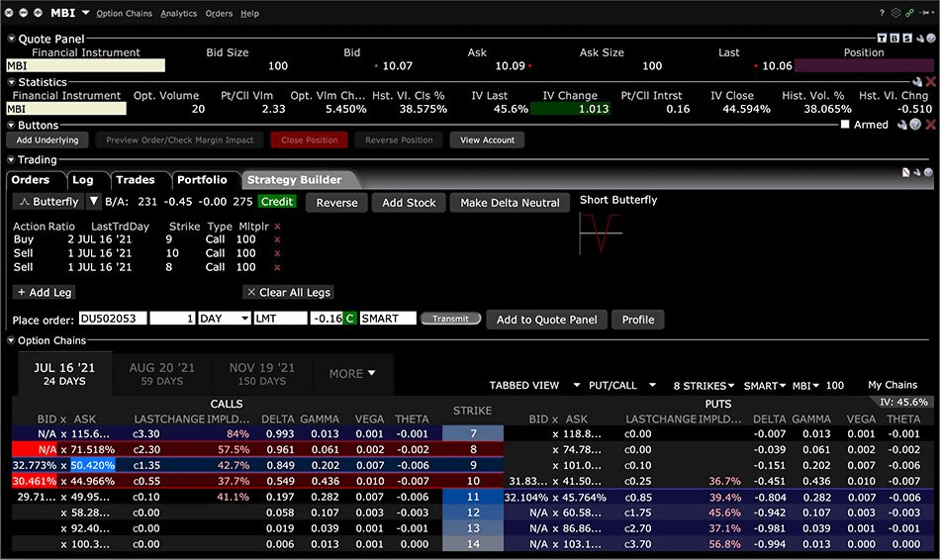Remove Buttons panel with red X
This screenshot has width=940, height=560.
(x=930, y=125)
